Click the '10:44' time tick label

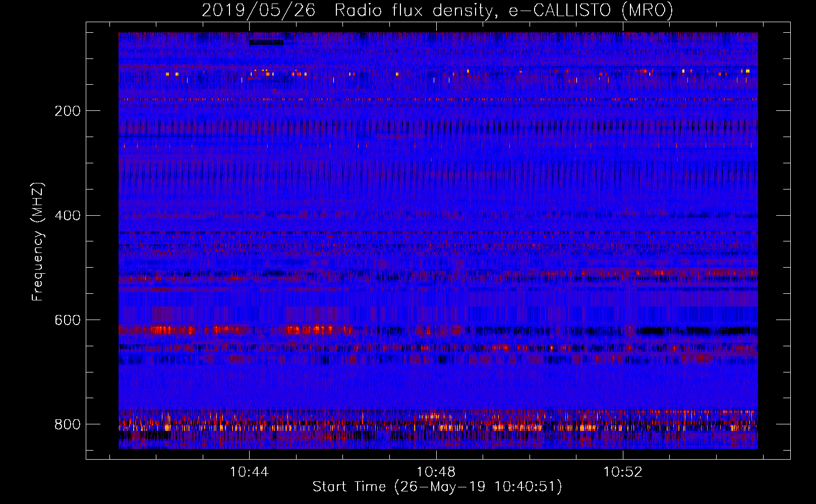249,472
